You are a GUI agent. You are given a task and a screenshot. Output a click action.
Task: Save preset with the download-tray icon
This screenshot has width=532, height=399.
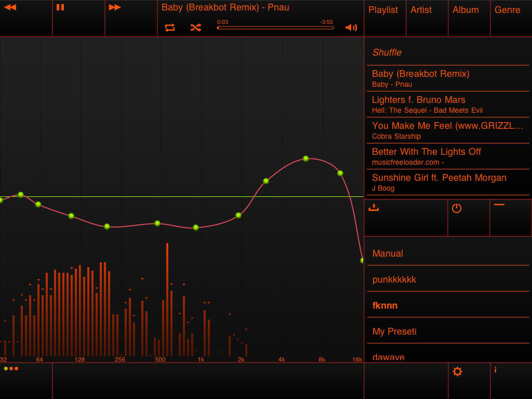(x=374, y=207)
